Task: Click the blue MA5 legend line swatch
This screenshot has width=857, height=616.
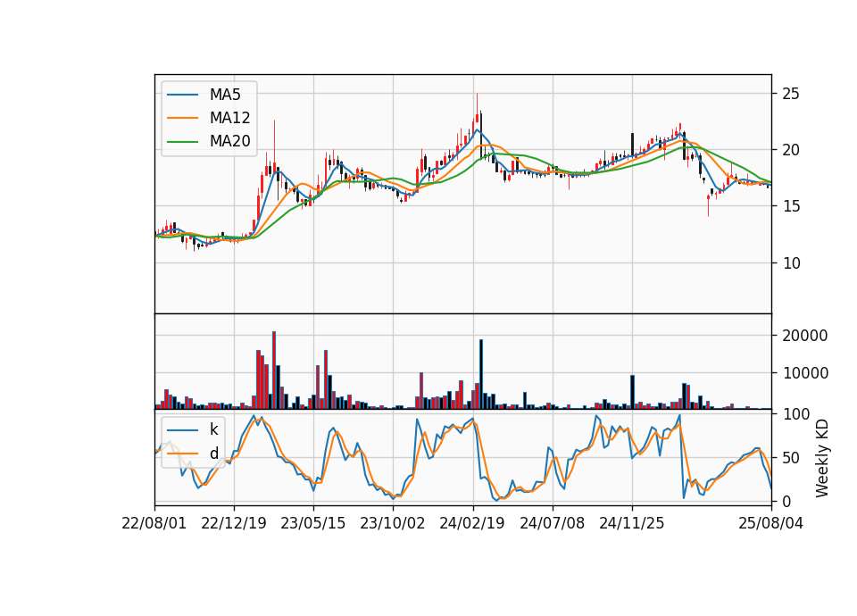Action: click(182, 95)
